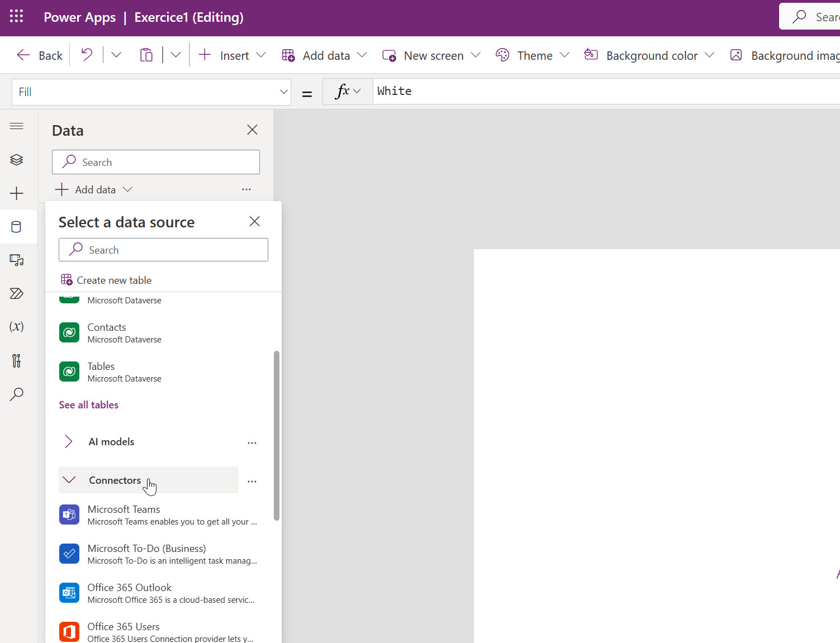
Task: Open the app launcher waffle icon
Action: tap(17, 16)
